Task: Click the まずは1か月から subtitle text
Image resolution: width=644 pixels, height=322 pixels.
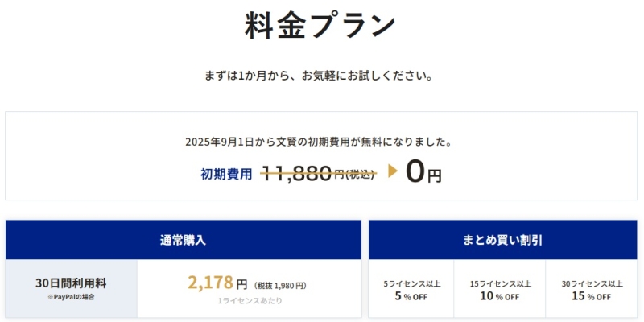Action: click(x=320, y=76)
